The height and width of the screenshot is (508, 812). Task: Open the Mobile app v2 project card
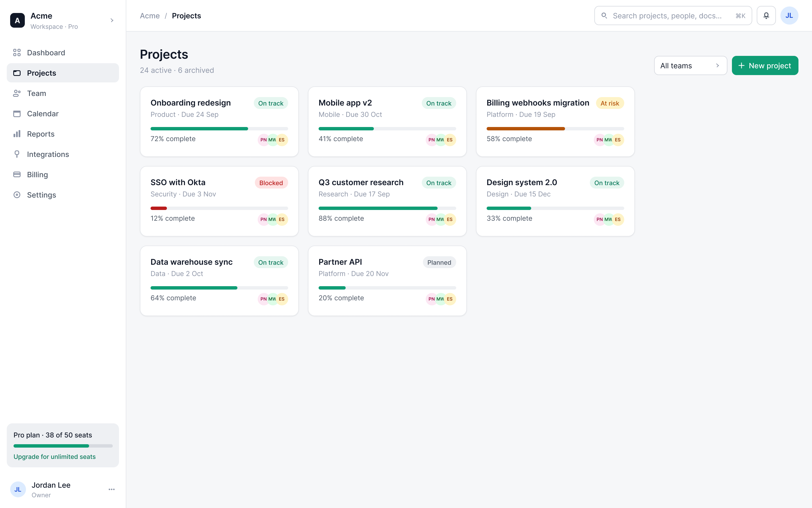click(387, 122)
